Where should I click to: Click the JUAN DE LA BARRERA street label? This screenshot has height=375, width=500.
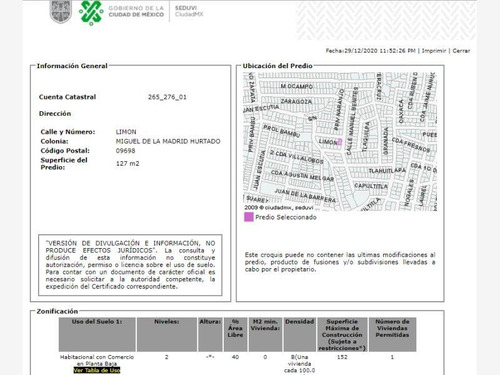coord(305,196)
